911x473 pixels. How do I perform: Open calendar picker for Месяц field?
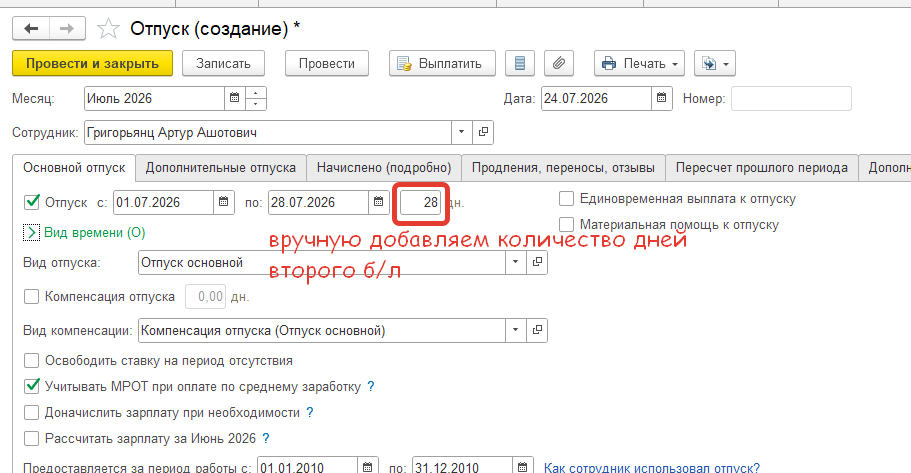pos(235,98)
